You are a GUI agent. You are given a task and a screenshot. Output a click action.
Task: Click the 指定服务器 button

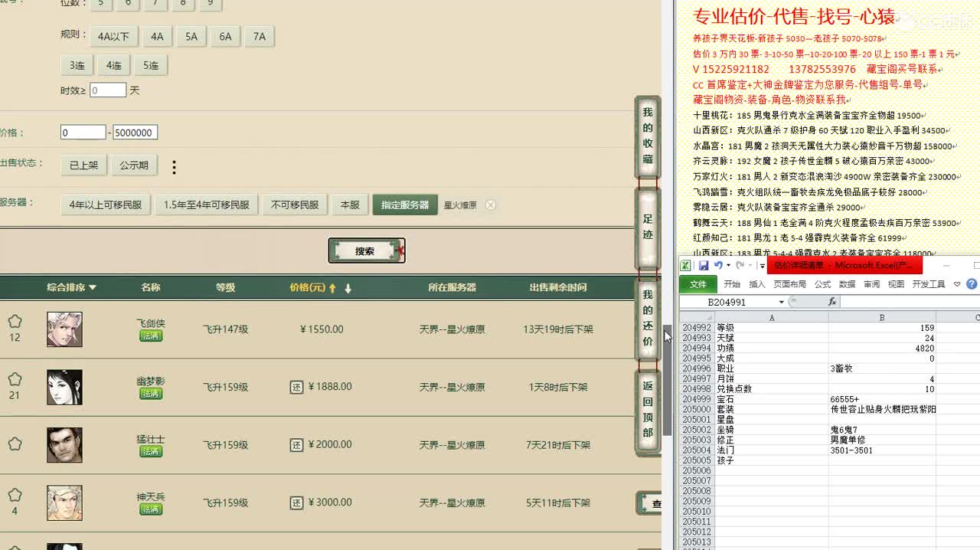405,205
